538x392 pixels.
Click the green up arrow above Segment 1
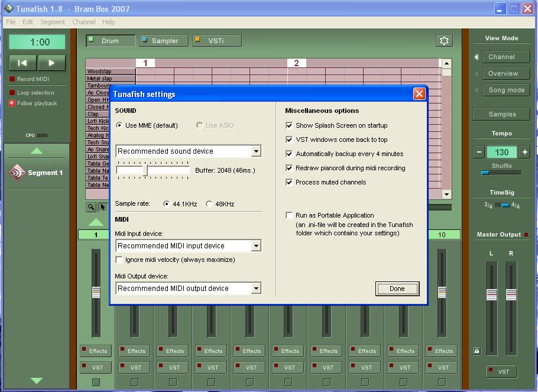[37, 151]
